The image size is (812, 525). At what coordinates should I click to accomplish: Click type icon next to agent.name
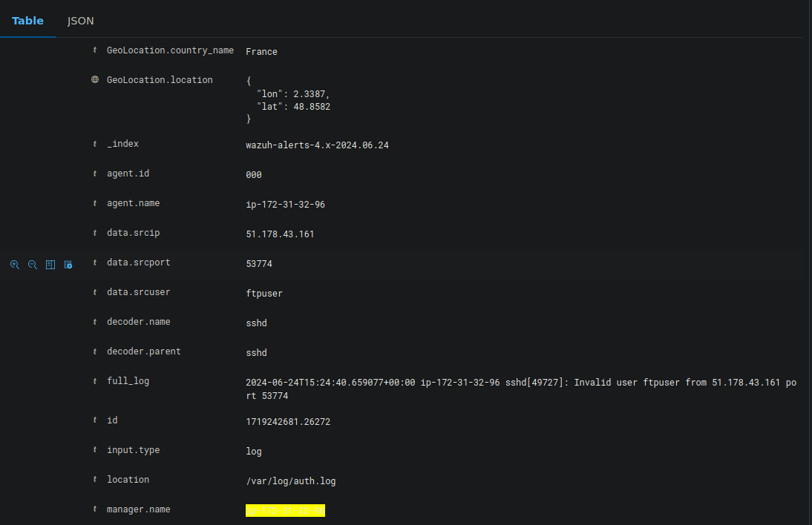point(95,203)
